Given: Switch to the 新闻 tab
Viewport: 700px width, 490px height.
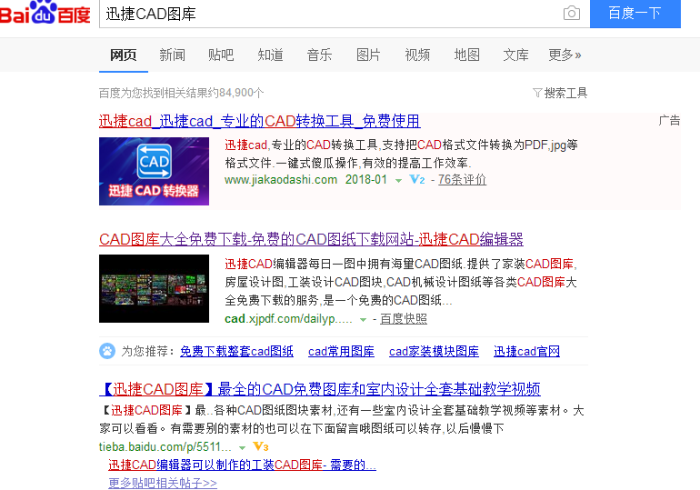Looking at the screenshot, I should [x=172, y=55].
